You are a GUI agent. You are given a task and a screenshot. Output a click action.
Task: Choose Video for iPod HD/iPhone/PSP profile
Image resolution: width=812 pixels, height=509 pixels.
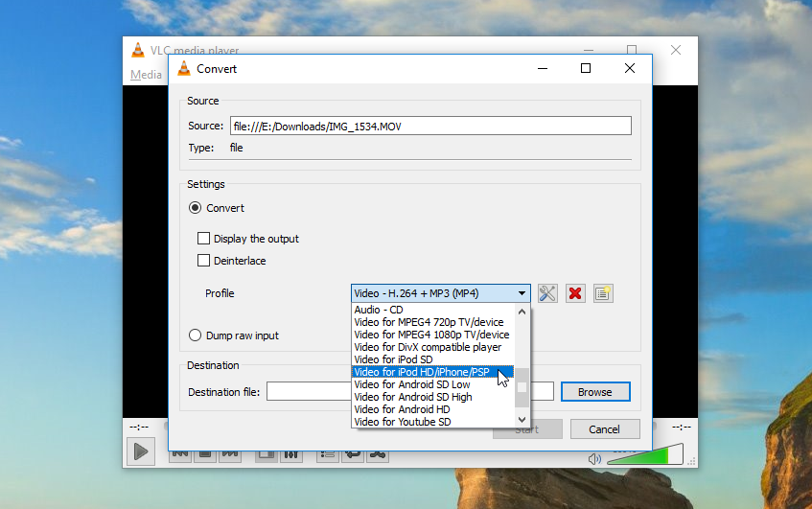433,372
